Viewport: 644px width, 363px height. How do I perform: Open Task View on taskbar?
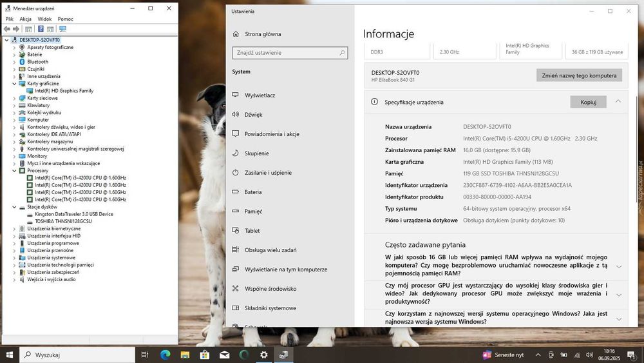tap(144, 355)
